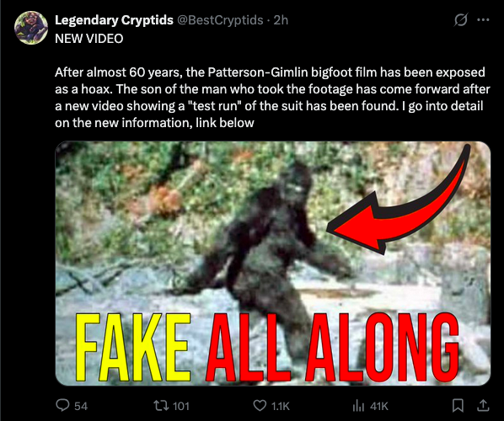Click the 54 replies count

[x=81, y=406]
